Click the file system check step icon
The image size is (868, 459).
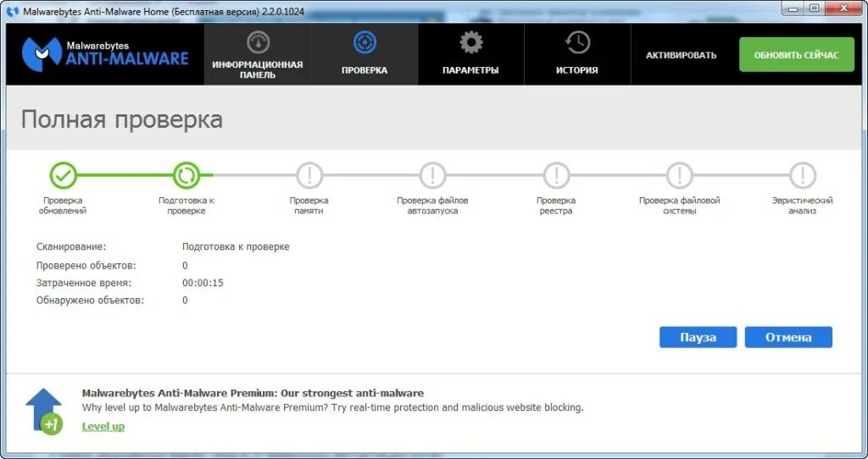pyautogui.click(x=679, y=175)
